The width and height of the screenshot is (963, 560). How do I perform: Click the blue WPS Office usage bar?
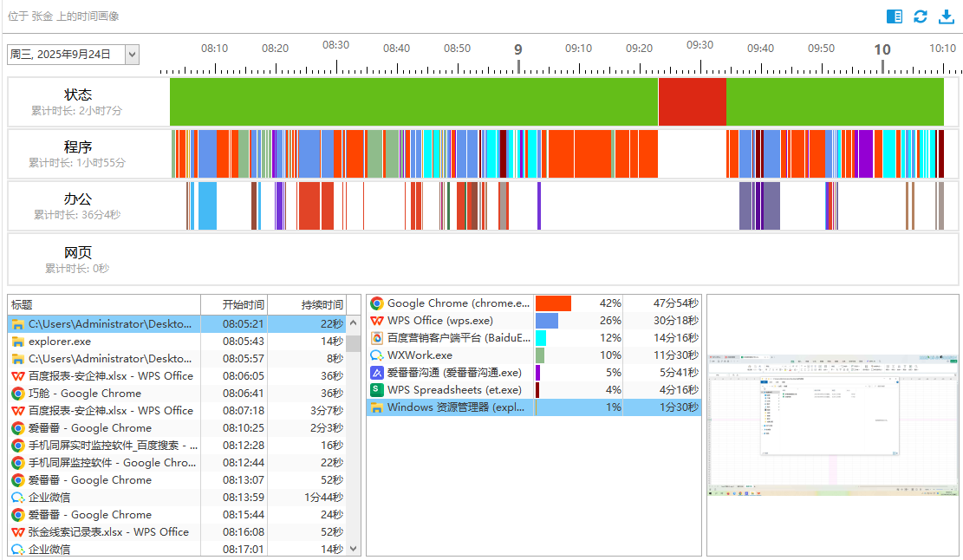pos(547,321)
